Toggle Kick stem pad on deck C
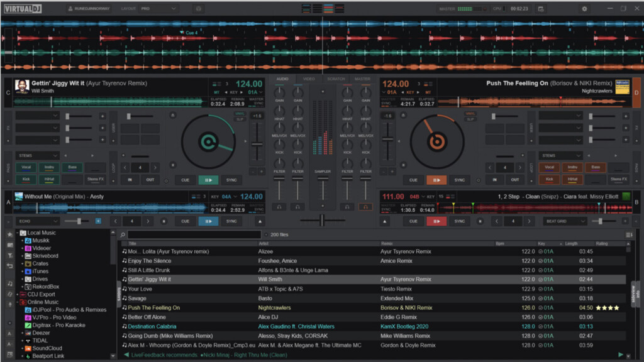644x362 pixels. point(26,179)
